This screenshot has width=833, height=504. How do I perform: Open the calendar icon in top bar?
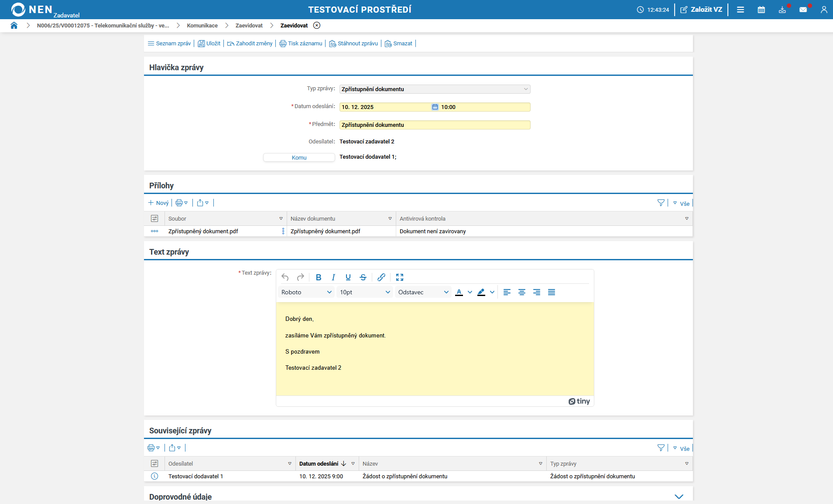[x=761, y=10]
